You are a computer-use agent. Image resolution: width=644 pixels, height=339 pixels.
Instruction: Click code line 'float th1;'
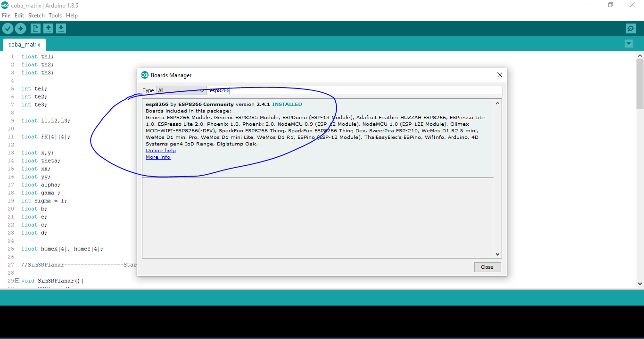click(x=38, y=56)
